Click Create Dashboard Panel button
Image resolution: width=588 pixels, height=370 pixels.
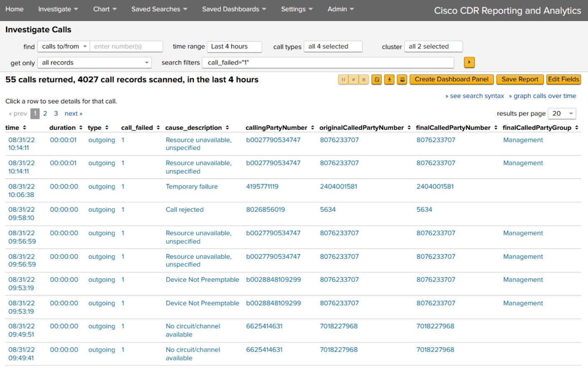[451, 79]
